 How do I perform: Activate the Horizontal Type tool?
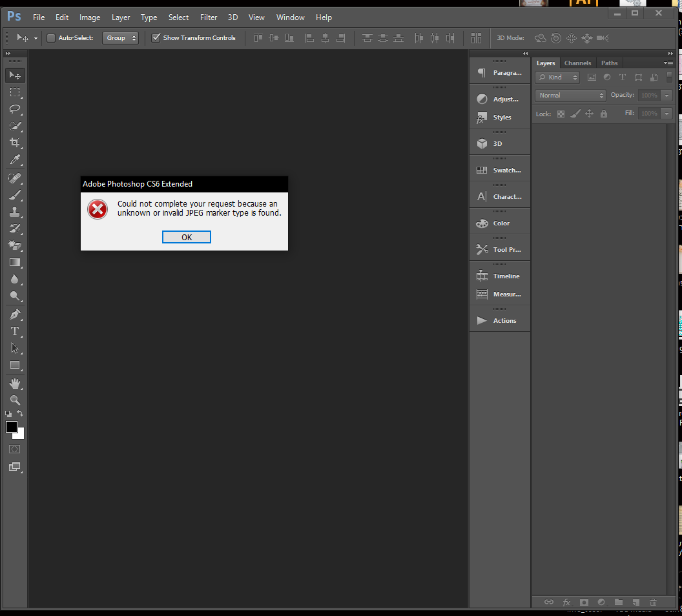pos(15,331)
